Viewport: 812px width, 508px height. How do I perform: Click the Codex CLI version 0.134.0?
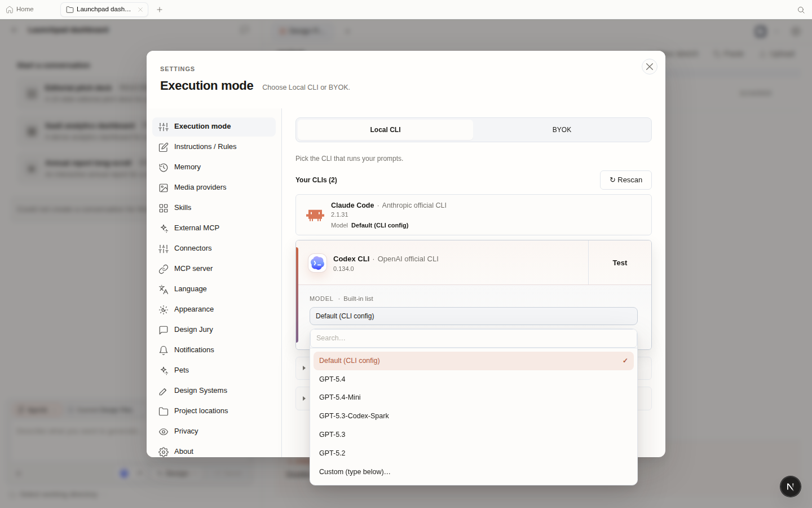pos(343,269)
